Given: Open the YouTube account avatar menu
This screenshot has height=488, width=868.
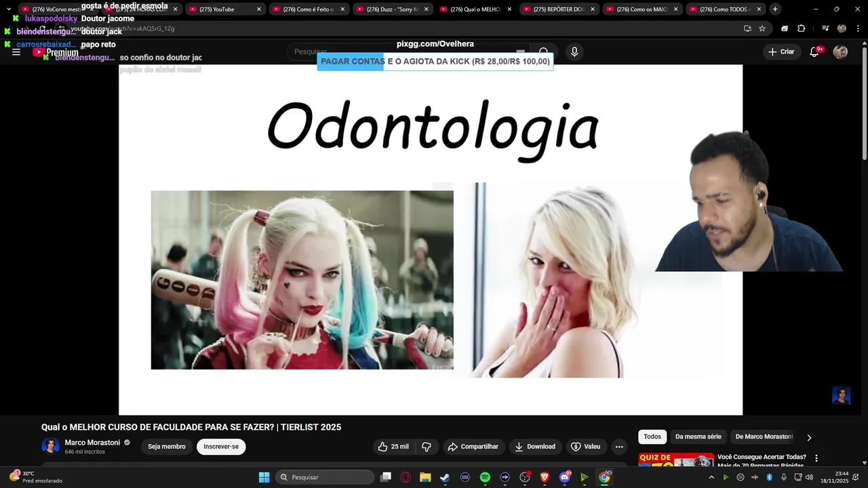Looking at the screenshot, I should click(x=840, y=52).
